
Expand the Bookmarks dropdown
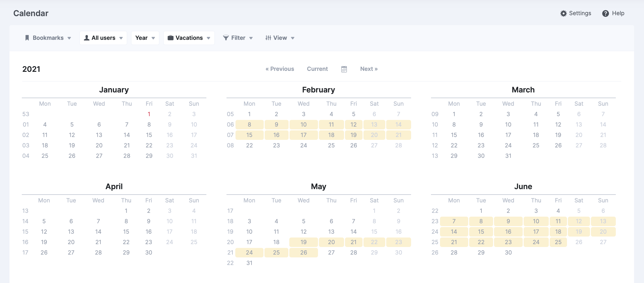pos(48,38)
